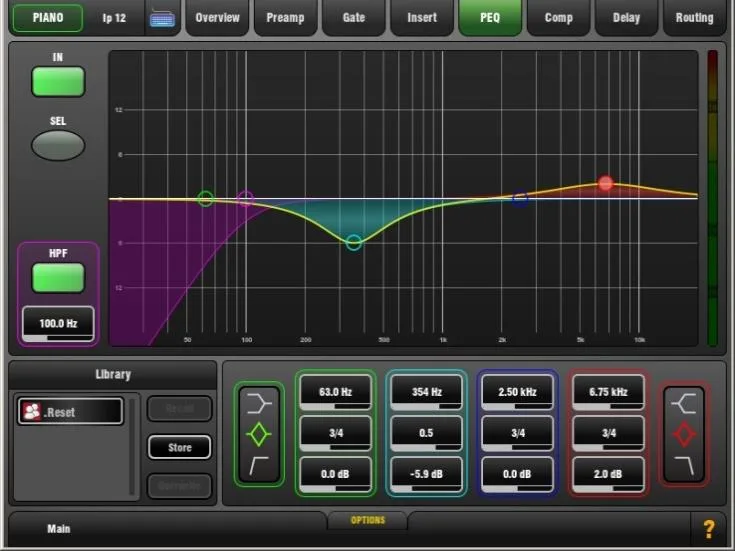Toggle the PEQ IN switch
Viewport: 735px width, 551px height.
tap(58, 82)
